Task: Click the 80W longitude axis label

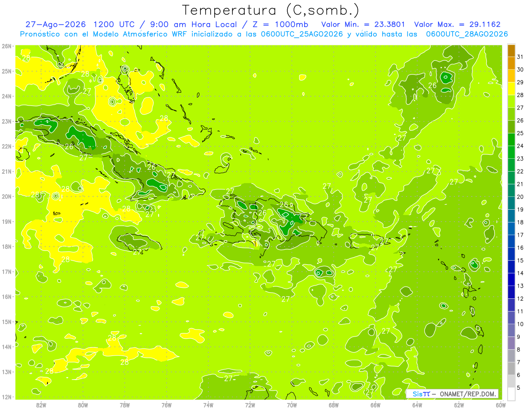Action: [83, 405]
